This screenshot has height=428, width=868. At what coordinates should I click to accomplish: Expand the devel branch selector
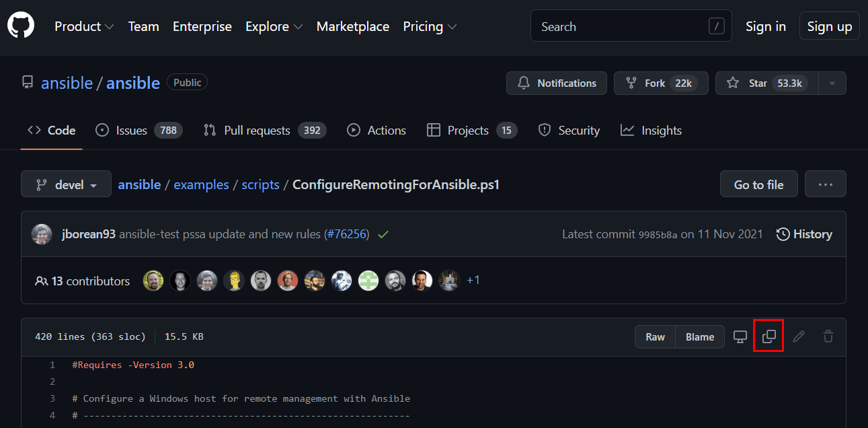click(66, 184)
